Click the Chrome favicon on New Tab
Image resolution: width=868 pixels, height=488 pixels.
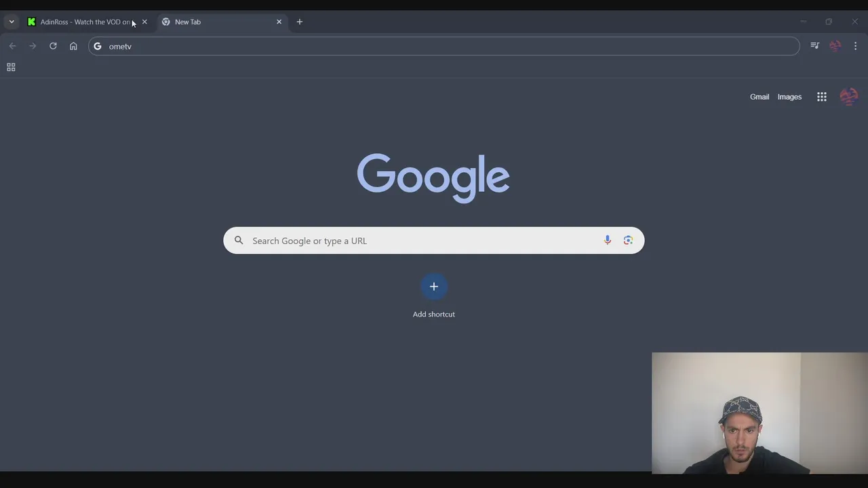tap(165, 22)
